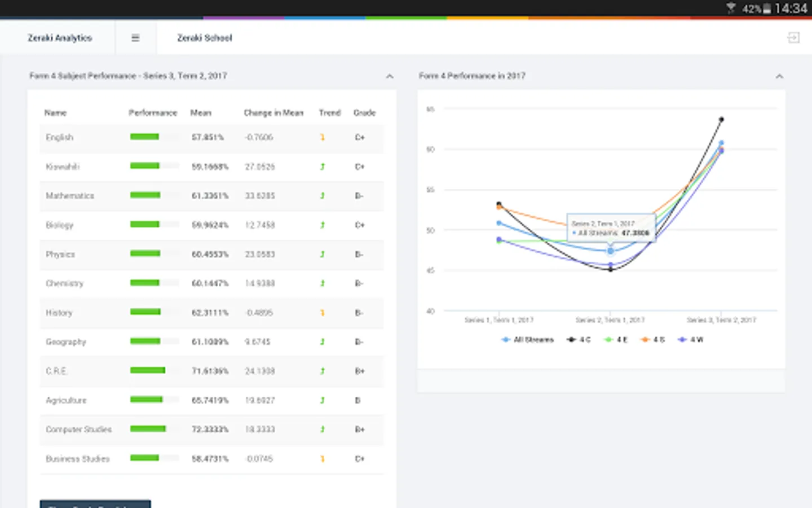Collapse the Form 4 Performance in 2017 panel
Viewport: 812px width, 508px height.
[779, 76]
